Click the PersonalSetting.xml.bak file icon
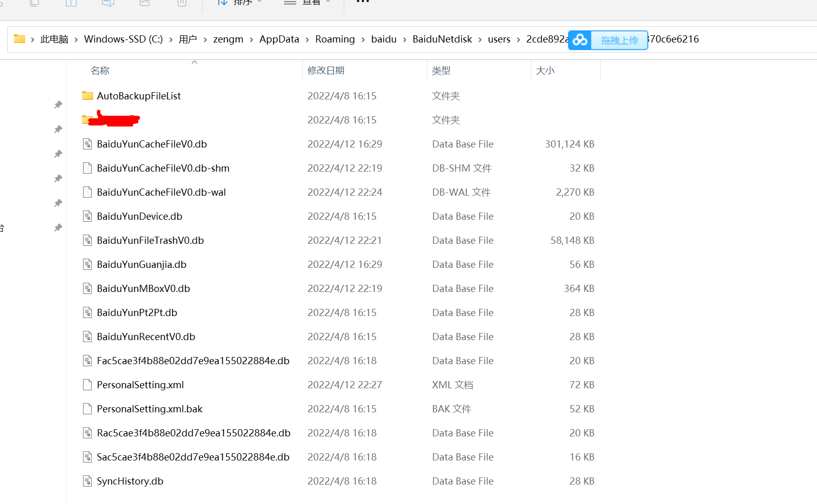 coord(88,409)
